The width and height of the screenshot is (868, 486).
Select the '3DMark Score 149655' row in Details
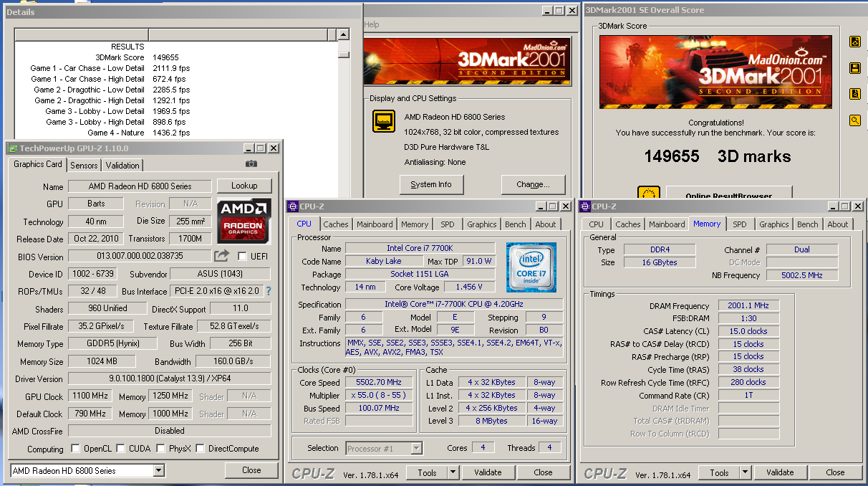point(177,57)
